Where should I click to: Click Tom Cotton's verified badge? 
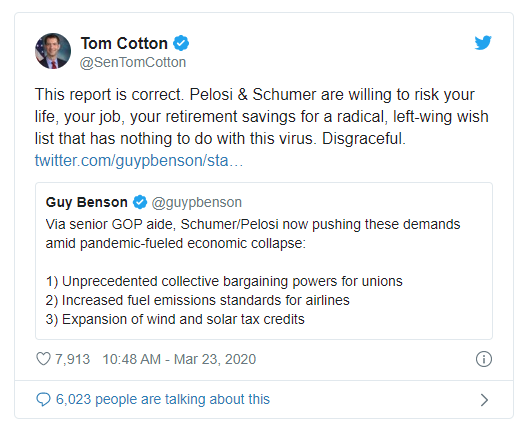pos(181,43)
